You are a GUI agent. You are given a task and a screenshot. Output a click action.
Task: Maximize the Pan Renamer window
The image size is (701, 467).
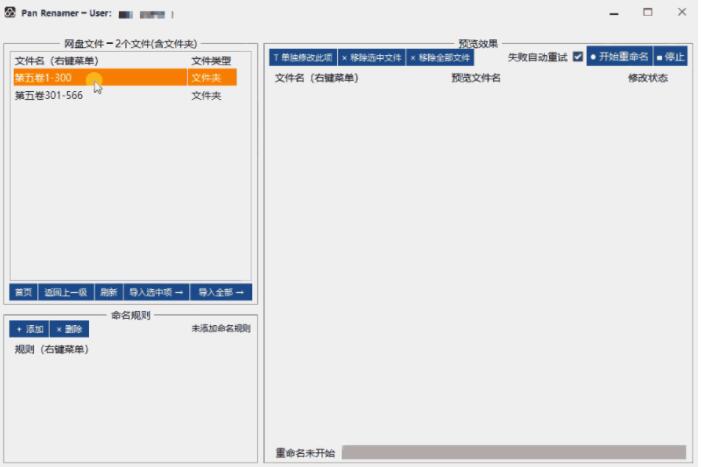pyautogui.click(x=647, y=13)
